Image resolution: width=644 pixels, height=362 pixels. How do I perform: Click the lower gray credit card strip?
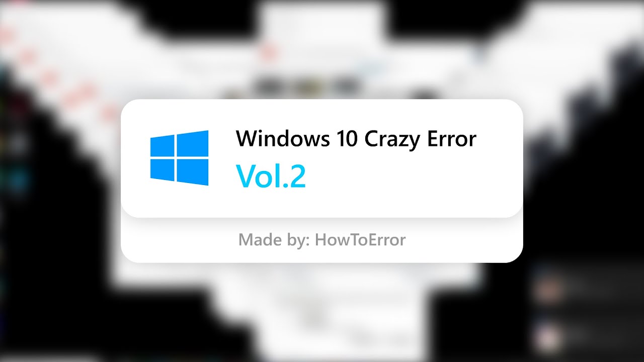tap(322, 240)
